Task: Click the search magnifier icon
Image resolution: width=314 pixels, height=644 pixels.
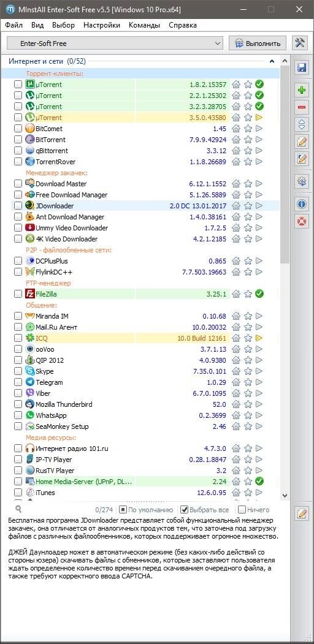Action: point(18,509)
